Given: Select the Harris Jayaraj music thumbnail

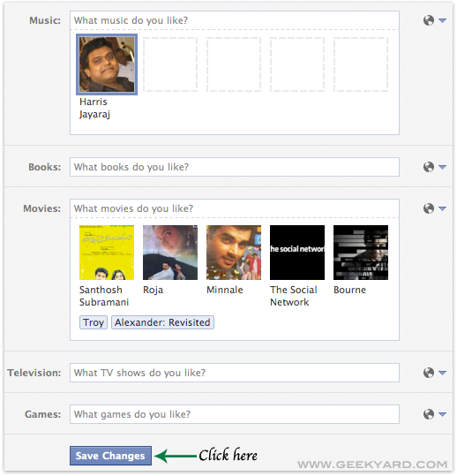Looking at the screenshot, I should click(107, 64).
